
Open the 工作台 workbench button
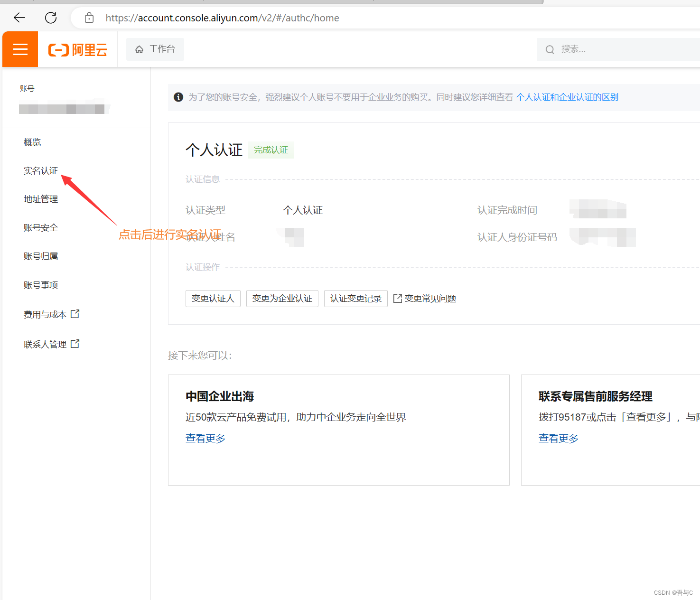pyautogui.click(x=155, y=49)
